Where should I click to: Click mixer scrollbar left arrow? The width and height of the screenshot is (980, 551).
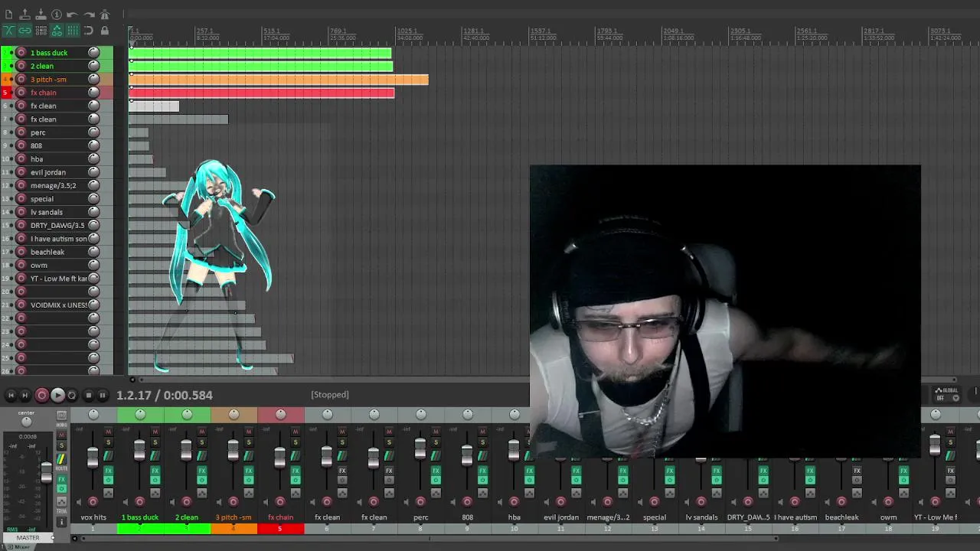pyautogui.click(x=74, y=538)
